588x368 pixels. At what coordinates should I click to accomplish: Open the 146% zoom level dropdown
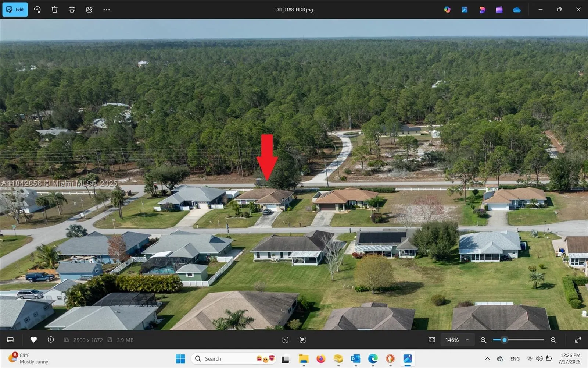(457, 340)
